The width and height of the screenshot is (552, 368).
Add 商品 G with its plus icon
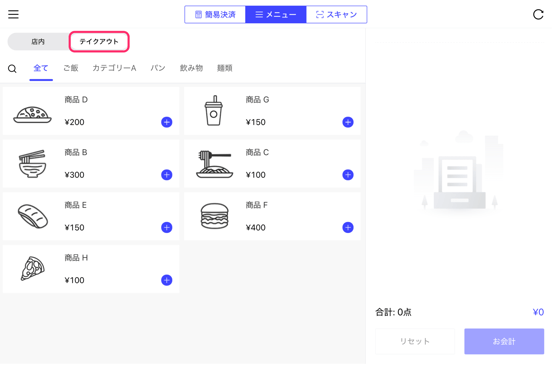click(348, 122)
